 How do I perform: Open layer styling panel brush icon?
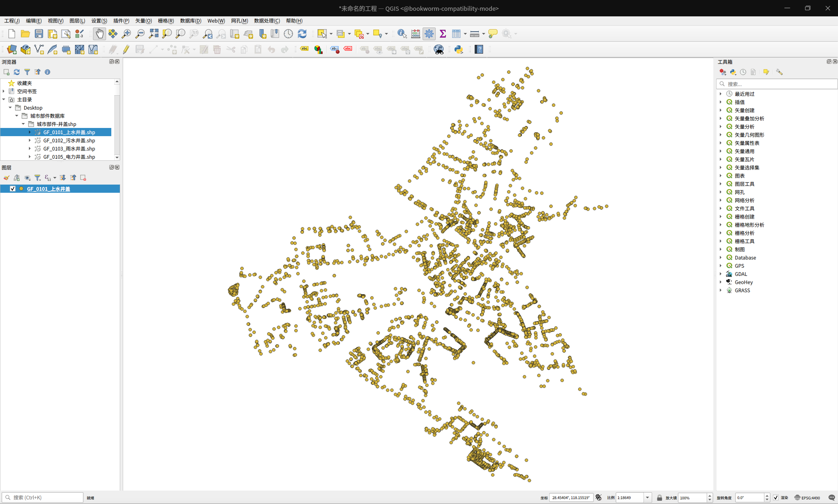tap(7, 178)
